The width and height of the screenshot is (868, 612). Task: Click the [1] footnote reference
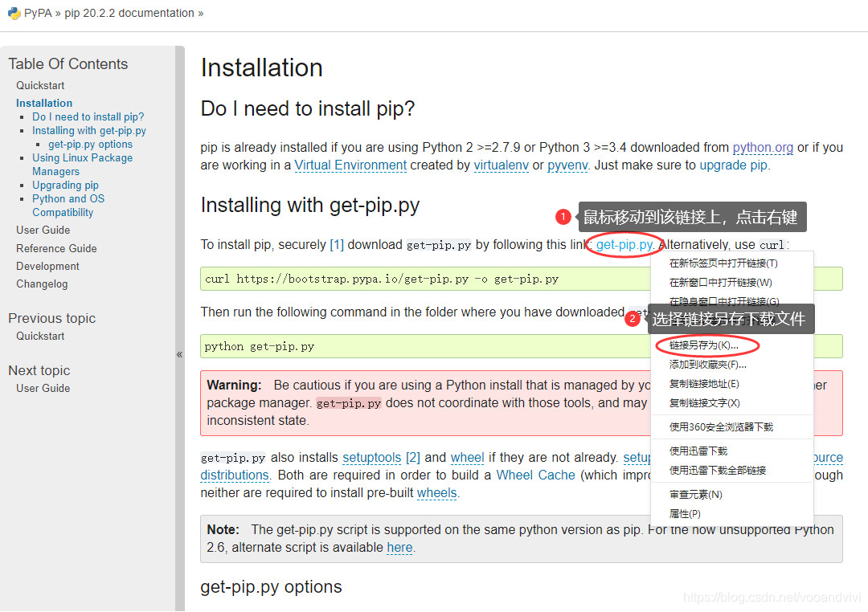(x=337, y=245)
